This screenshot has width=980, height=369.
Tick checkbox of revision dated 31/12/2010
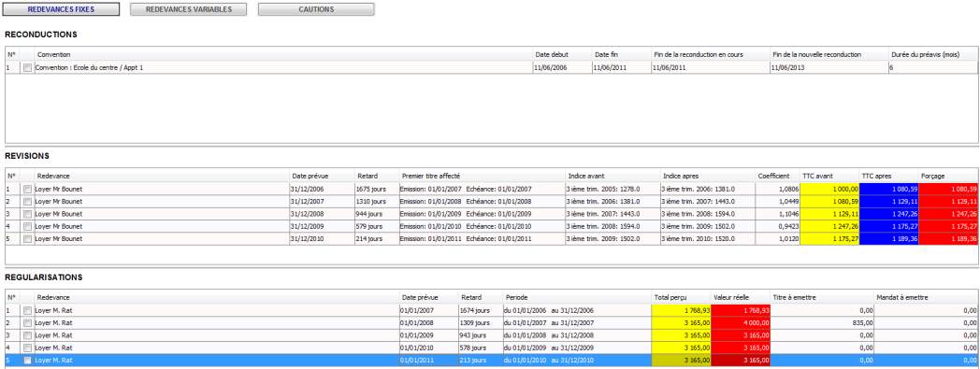click(27, 238)
